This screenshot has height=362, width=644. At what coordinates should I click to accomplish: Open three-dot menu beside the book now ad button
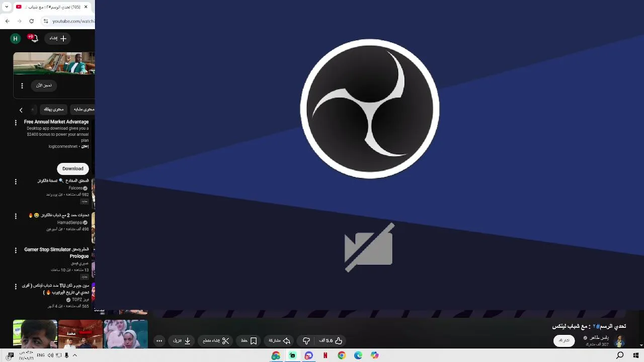coord(22,85)
